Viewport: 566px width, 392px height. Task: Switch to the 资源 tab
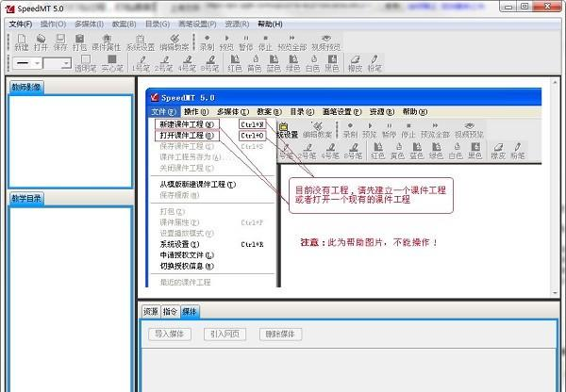coord(151,312)
